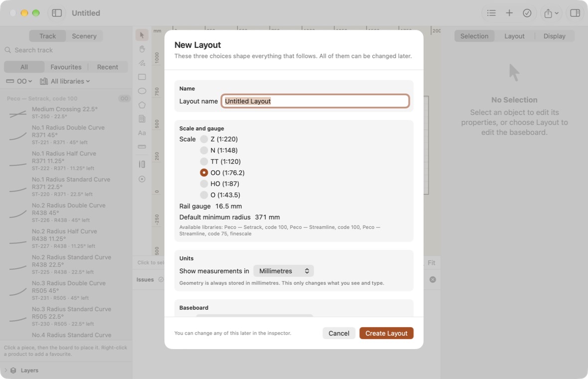The height and width of the screenshot is (379, 588).
Task: Click the plus add icon in toolbar
Action: click(x=509, y=13)
